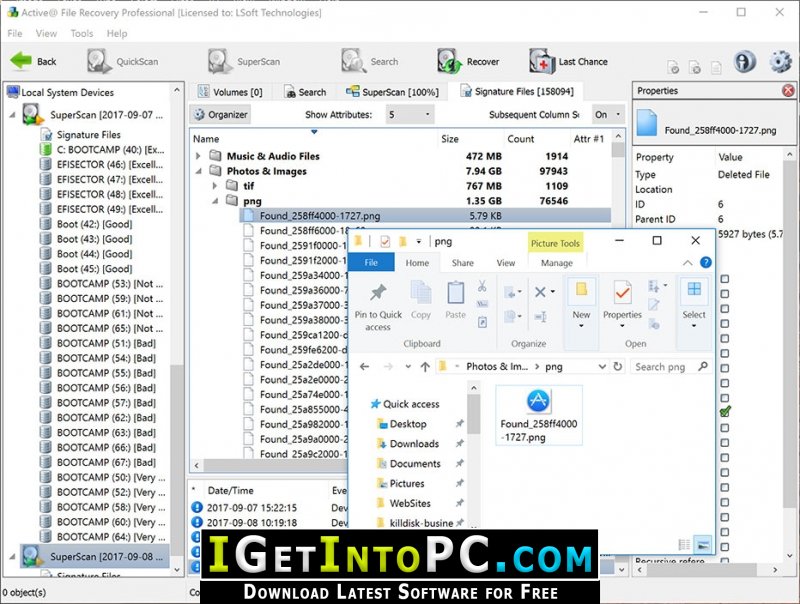800x604 pixels.
Task: Switch to SuperScan [100%] tab
Action: (392, 92)
